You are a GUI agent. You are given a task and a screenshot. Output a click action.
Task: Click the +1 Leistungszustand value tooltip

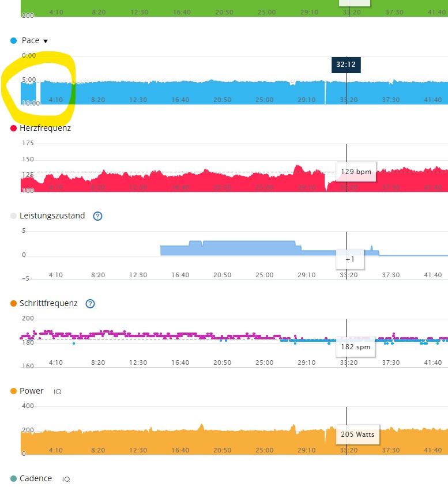pyautogui.click(x=350, y=259)
